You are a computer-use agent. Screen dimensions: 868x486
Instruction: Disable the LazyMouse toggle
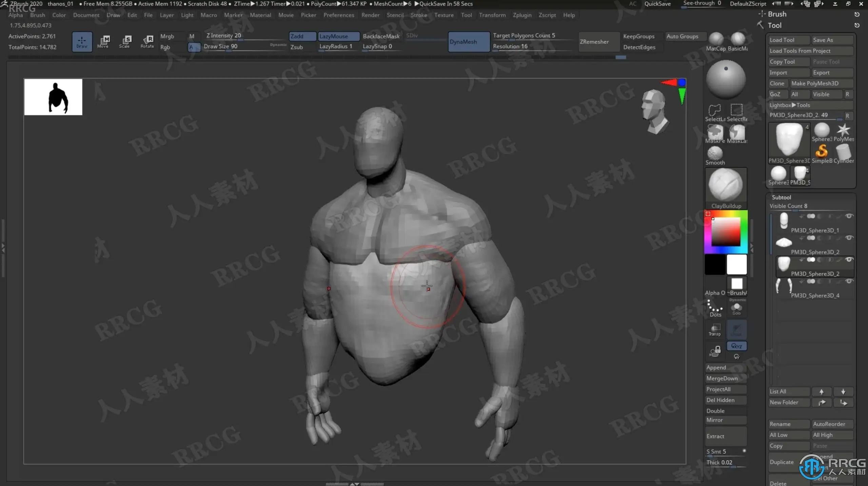(338, 36)
